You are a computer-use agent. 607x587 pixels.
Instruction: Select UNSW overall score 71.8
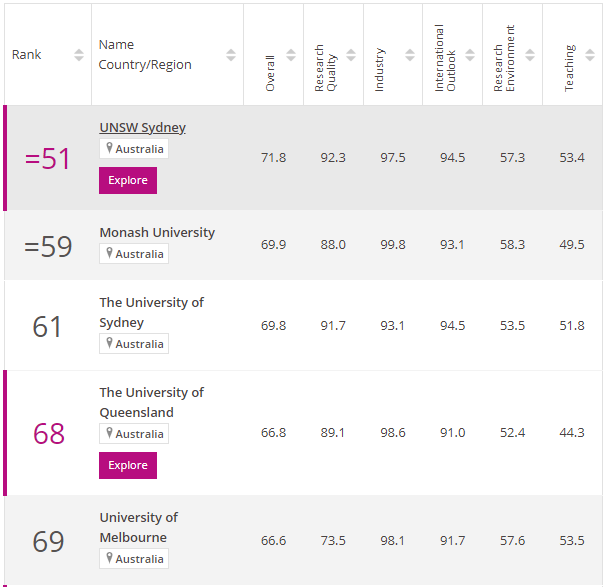point(273,158)
